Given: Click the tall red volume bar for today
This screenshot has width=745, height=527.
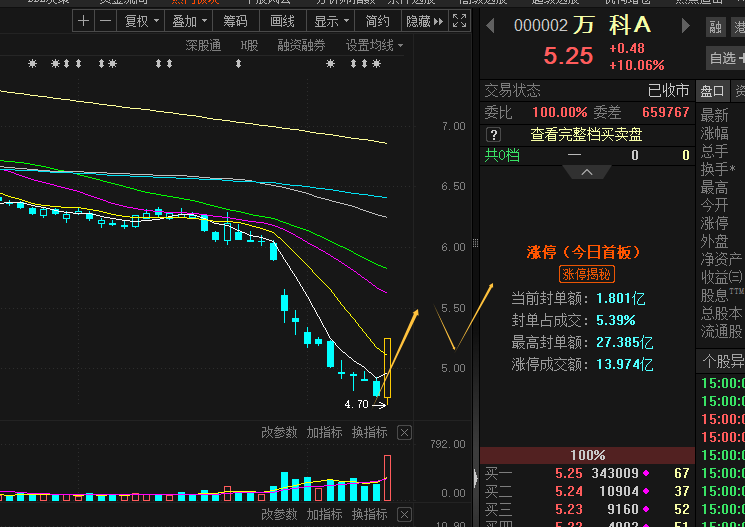Looking at the screenshot, I should pos(387,478).
